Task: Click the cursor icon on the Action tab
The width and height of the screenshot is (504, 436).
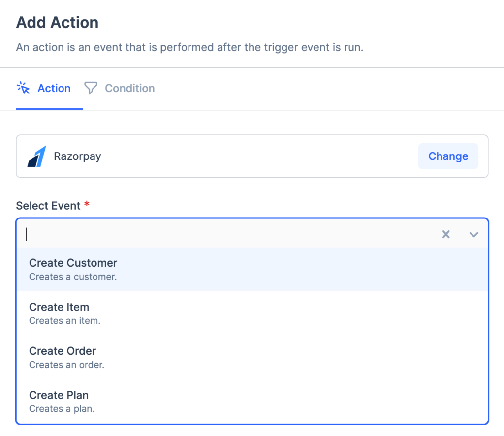Action: pos(23,88)
